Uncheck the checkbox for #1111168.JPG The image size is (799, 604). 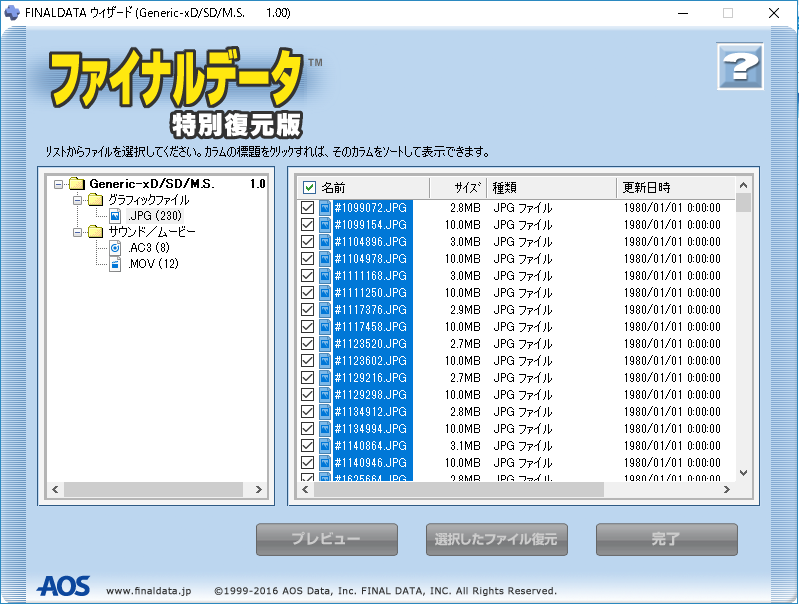[307, 276]
